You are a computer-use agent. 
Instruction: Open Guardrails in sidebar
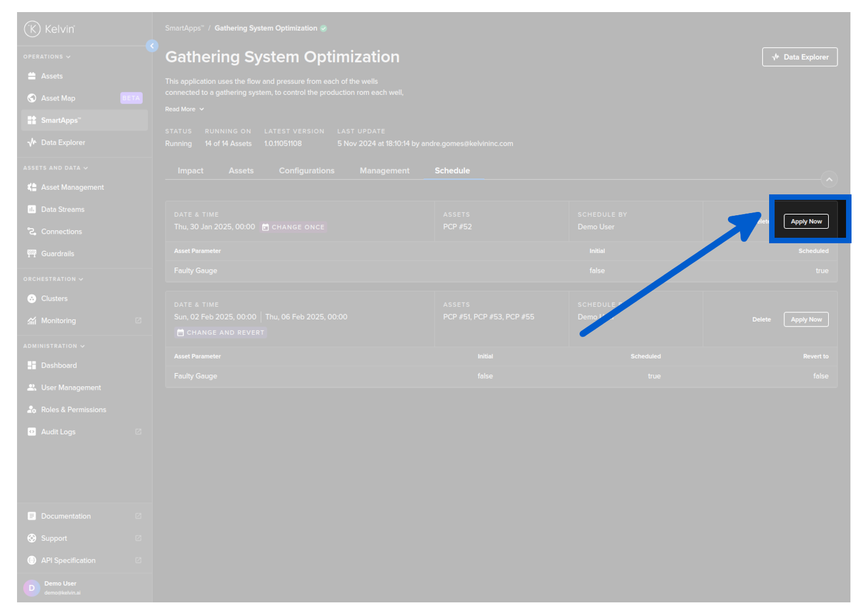tap(57, 254)
